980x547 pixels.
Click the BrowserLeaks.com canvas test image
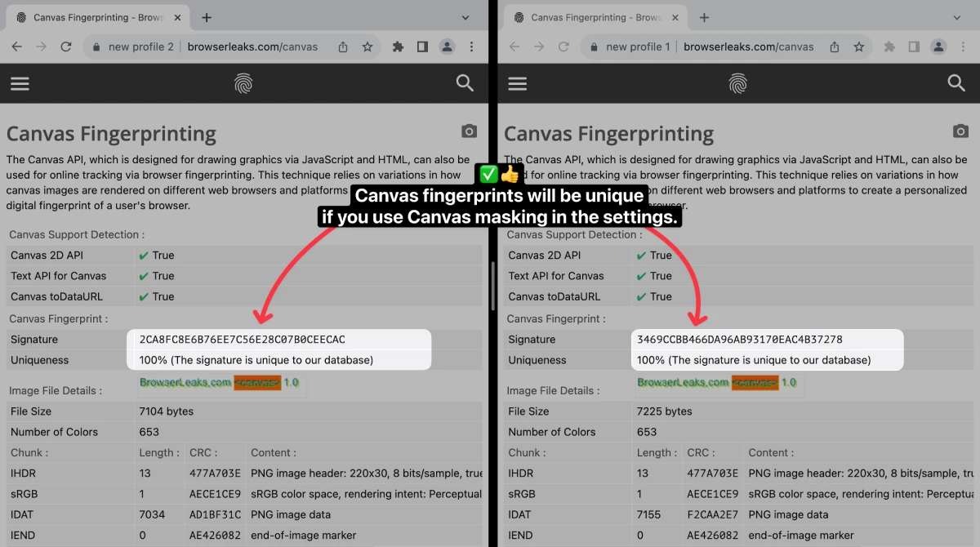(x=220, y=383)
